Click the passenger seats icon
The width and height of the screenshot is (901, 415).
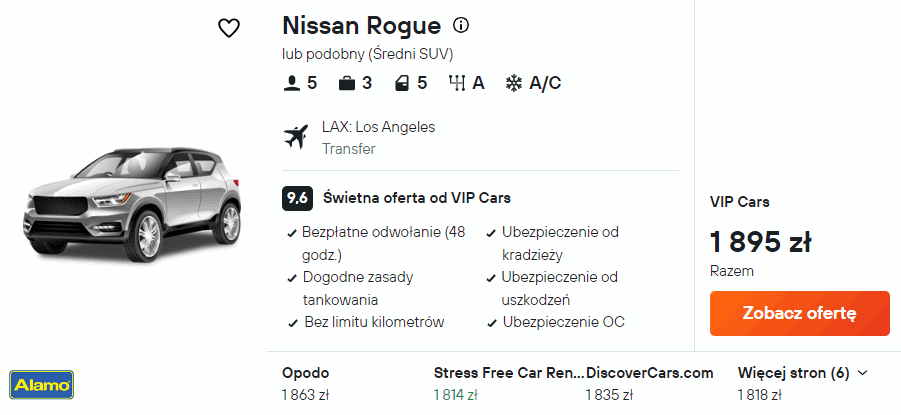point(292,83)
